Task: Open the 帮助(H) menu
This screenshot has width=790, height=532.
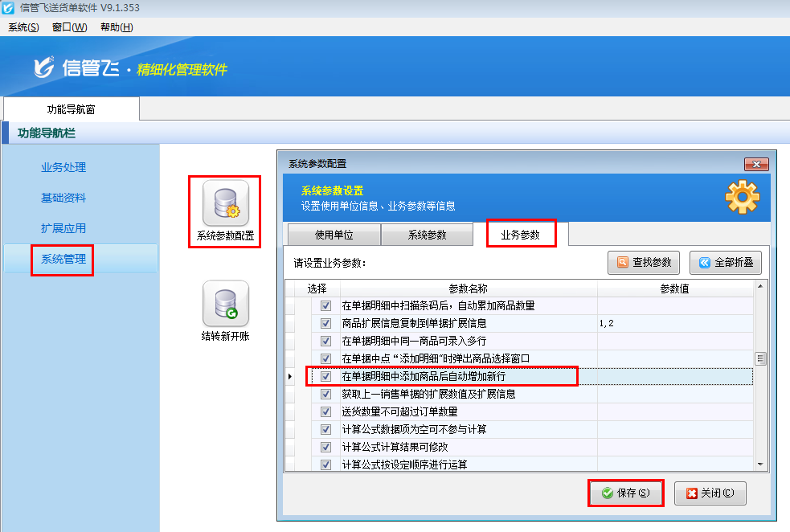Action: [x=117, y=27]
